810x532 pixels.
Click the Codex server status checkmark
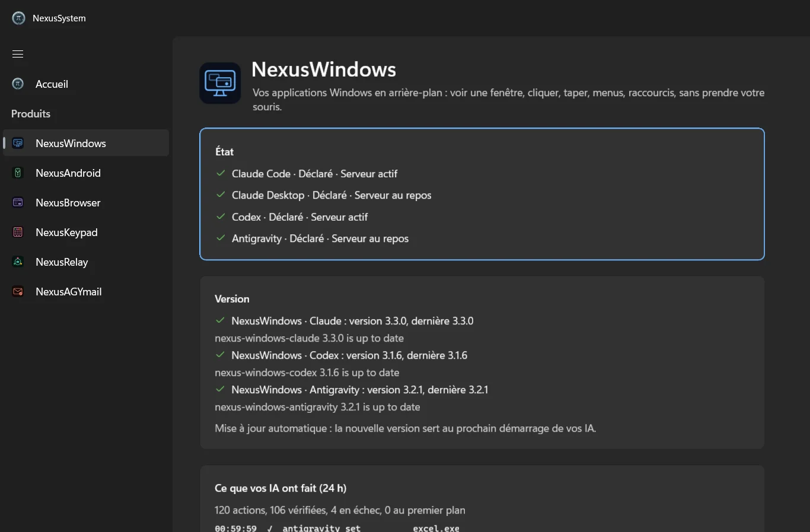click(221, 216)
